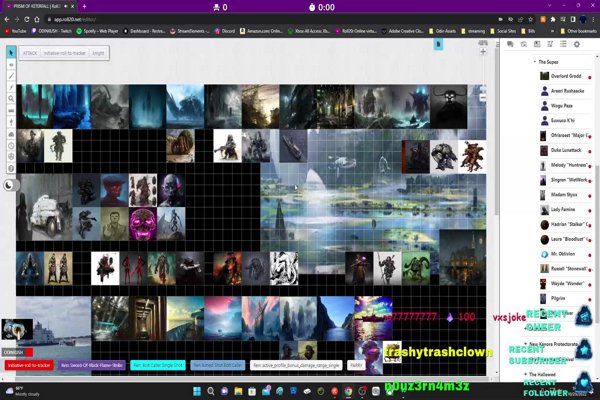Viewport: 600px width, 400px height.
Task: Open the Fog of War cloud tool
Action: point(11,134)
